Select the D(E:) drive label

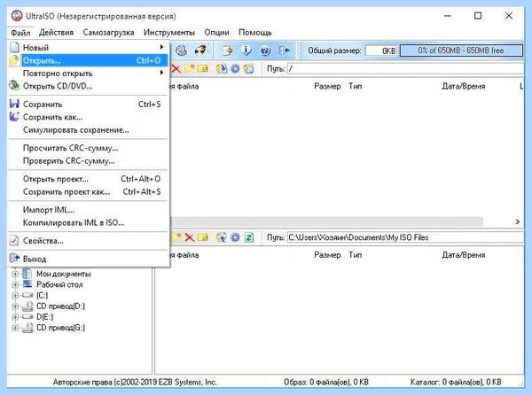tap(45, 317)
